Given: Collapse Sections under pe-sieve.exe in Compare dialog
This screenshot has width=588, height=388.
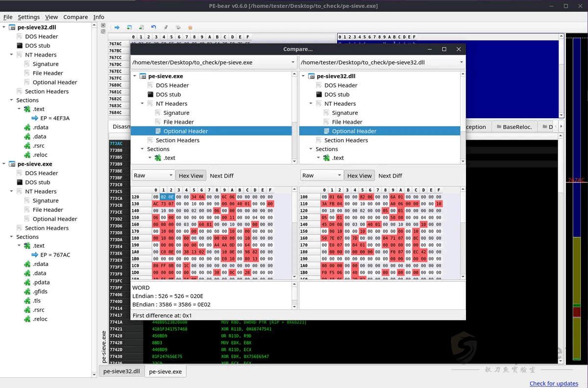Looking at the screenshot, I should [143, 149].
